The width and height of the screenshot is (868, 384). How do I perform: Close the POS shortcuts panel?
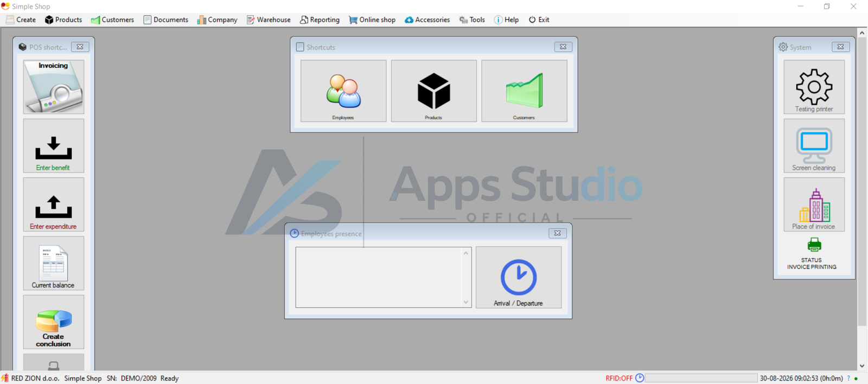tap(80, 47)
